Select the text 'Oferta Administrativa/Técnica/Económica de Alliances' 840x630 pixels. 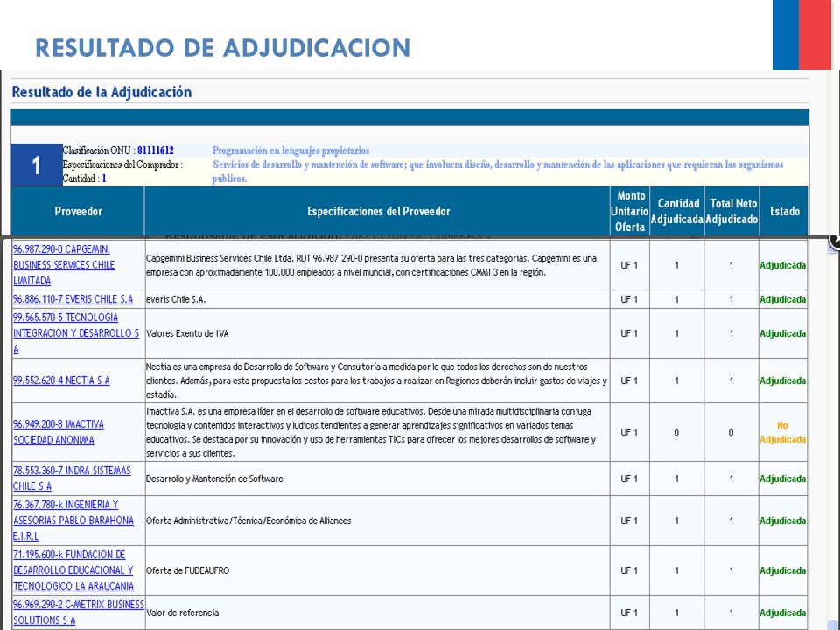[x=248, y=521]
